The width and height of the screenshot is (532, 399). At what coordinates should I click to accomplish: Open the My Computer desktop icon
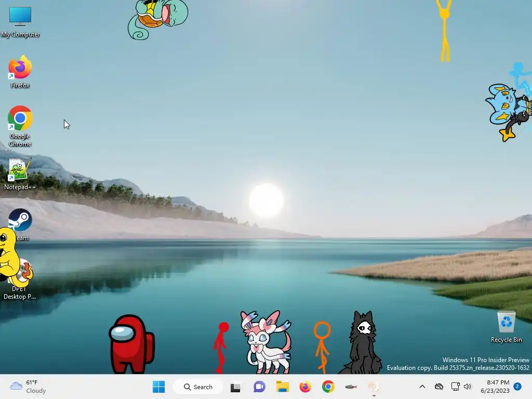click(20, 21)
